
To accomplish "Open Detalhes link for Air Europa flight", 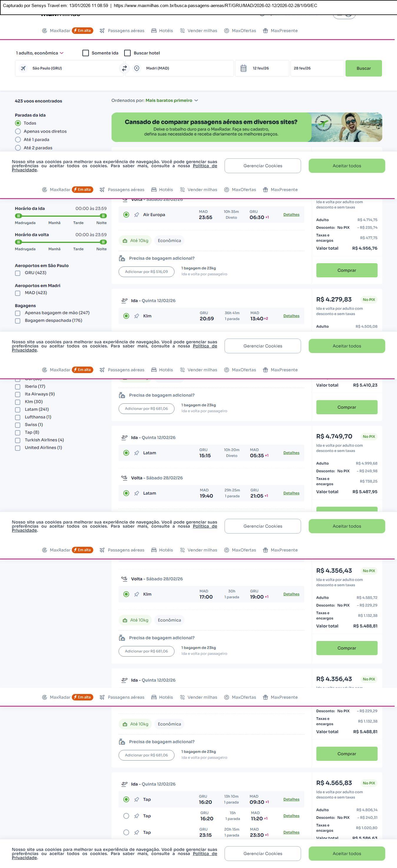I will pyautogui.click(x=291, y=215).
